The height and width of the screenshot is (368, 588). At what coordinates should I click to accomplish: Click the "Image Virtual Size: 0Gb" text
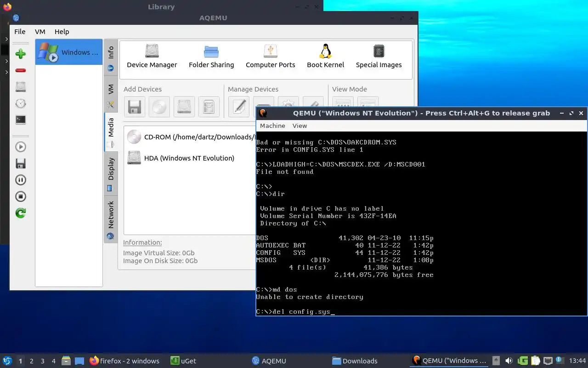coord(159,253)
